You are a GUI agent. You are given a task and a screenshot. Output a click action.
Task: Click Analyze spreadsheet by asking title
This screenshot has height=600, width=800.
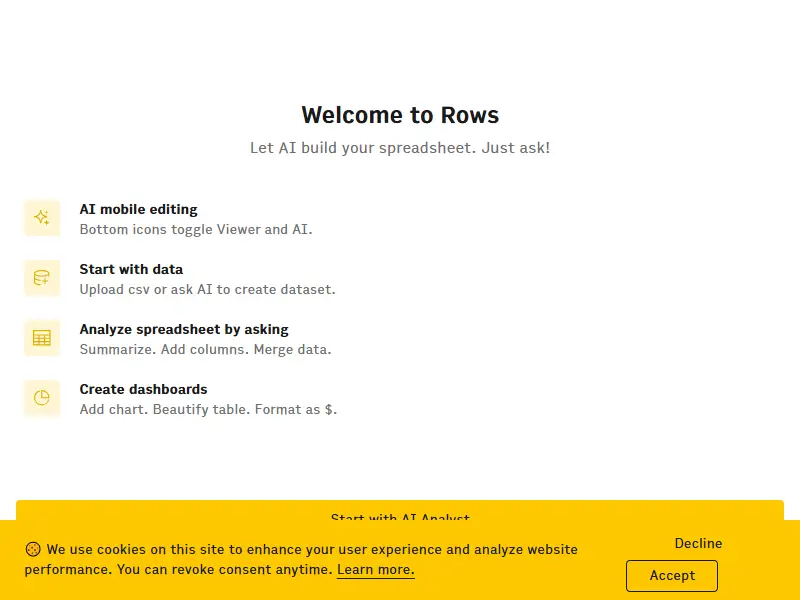pos(184,330)
